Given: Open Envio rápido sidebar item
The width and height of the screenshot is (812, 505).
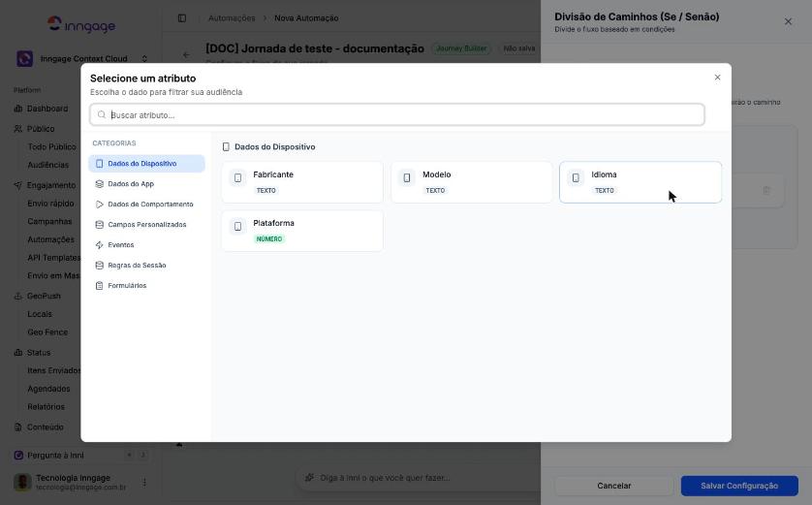Looking at the screenshot, I should click(50, 204).
